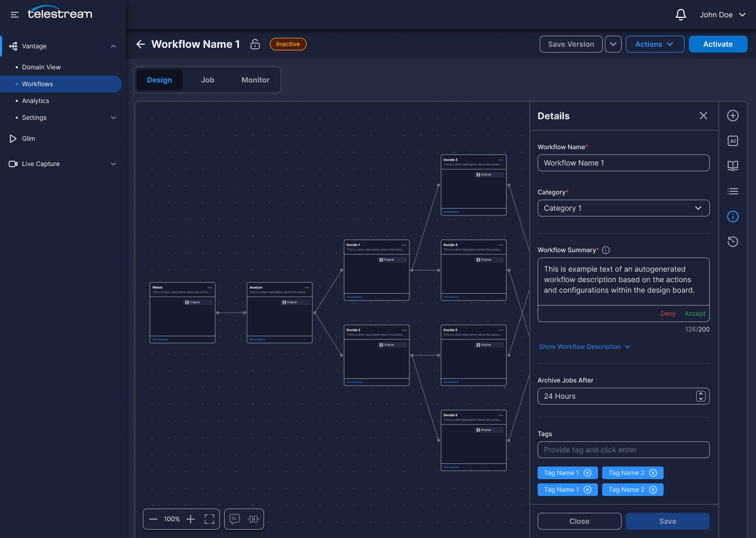
Task: Click the icon right of the comments icon
Action: tap(254, 519)
